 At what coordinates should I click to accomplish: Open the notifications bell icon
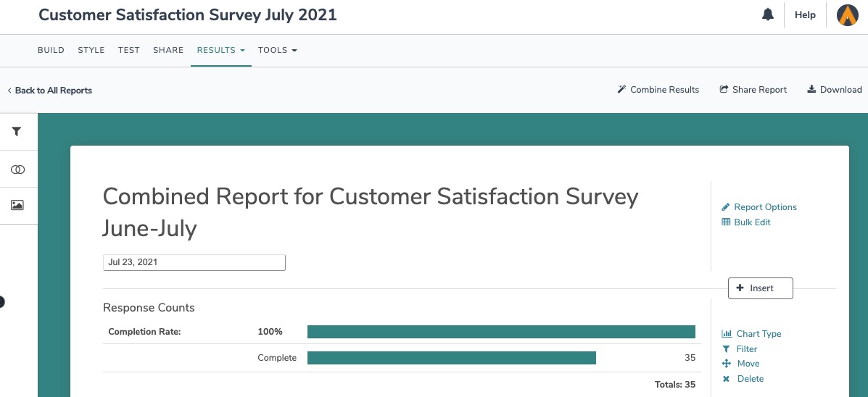[x=768, y=15]
